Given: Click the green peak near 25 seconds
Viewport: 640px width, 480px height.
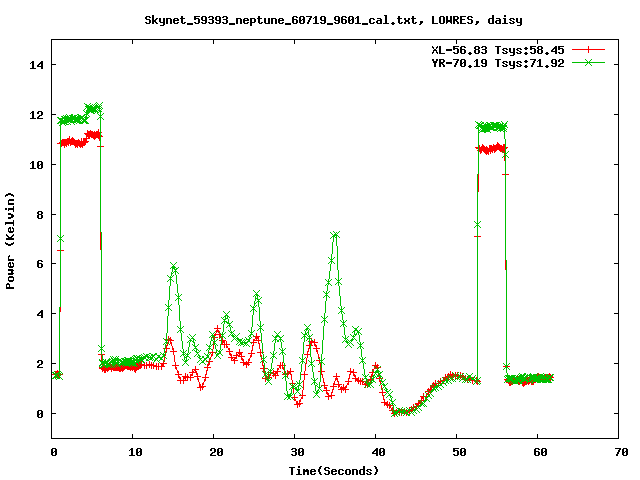Looking at the screenshot, I should pos(256,294).
